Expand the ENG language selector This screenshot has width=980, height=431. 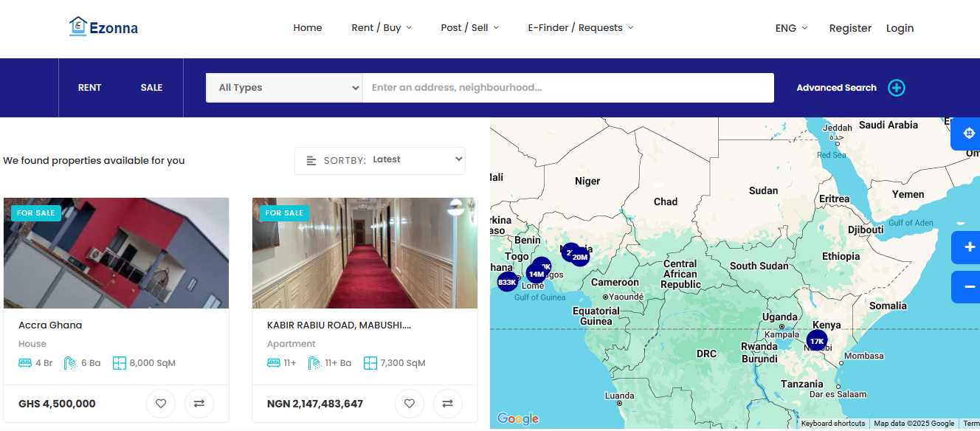(791, 28)
